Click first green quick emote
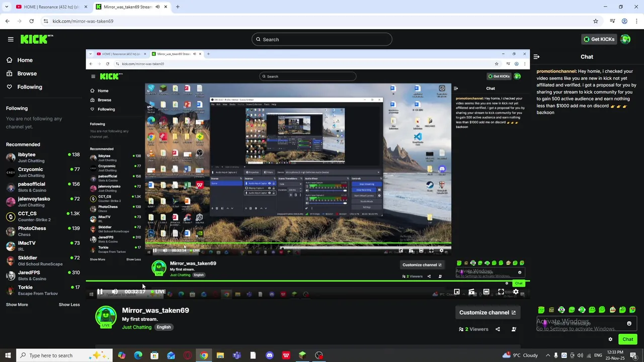 [x=541, y=310]
